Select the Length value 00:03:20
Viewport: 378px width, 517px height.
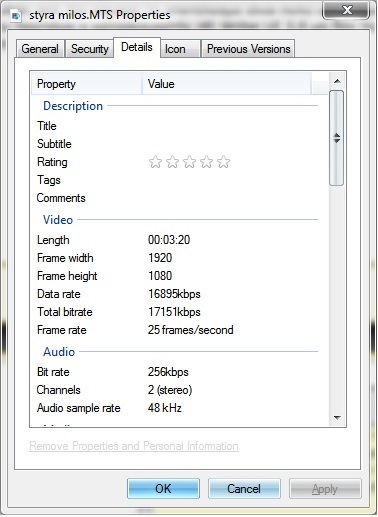(x=169, y=240)
